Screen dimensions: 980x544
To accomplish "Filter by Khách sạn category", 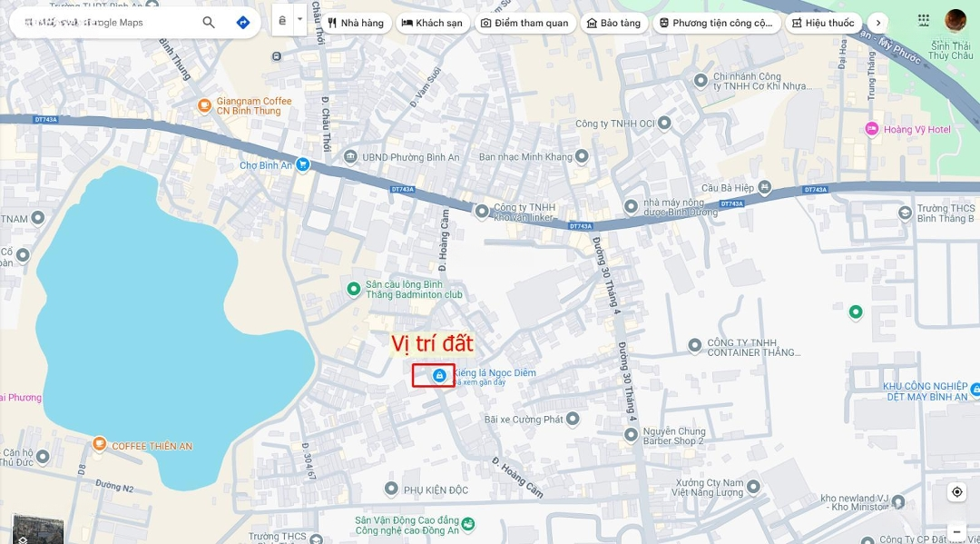I will pyautogui.click(x=433, y=23).
